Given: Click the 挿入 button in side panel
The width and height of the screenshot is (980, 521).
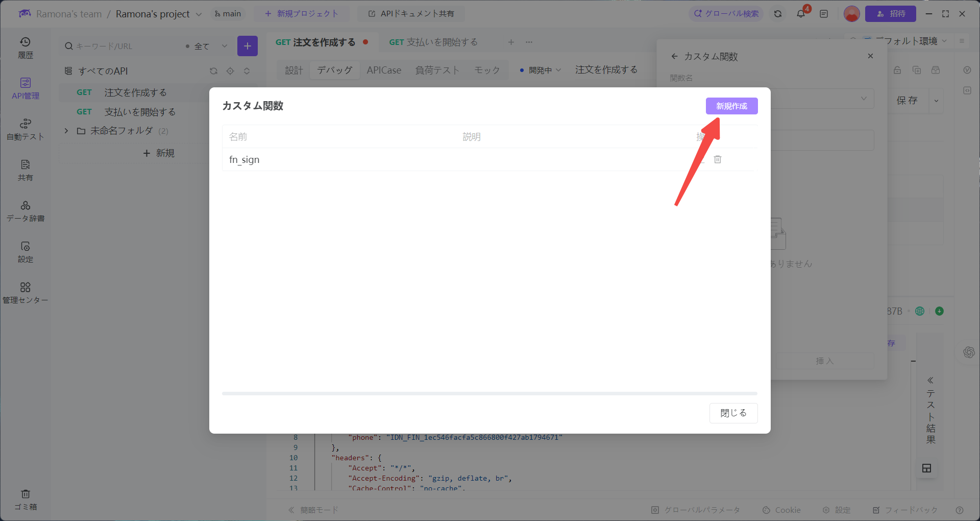Looking at the screenshot, I should (x=825, y=361).
